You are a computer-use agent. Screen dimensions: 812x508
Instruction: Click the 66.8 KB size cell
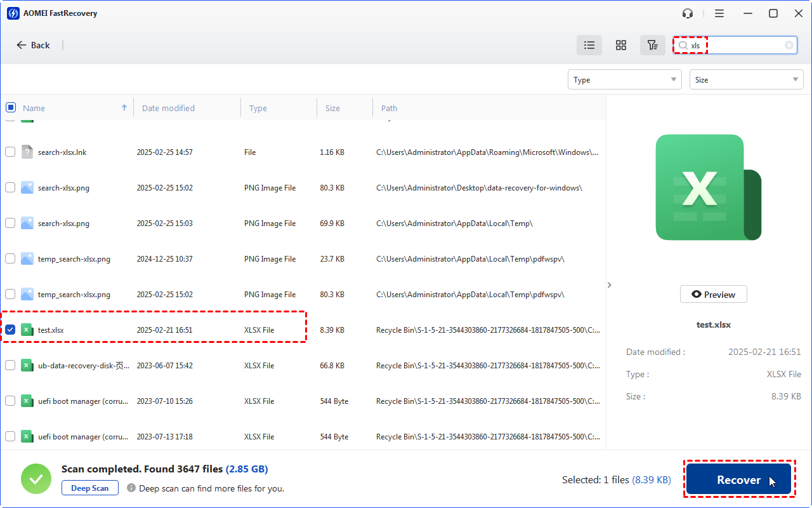tap(332, 366)
